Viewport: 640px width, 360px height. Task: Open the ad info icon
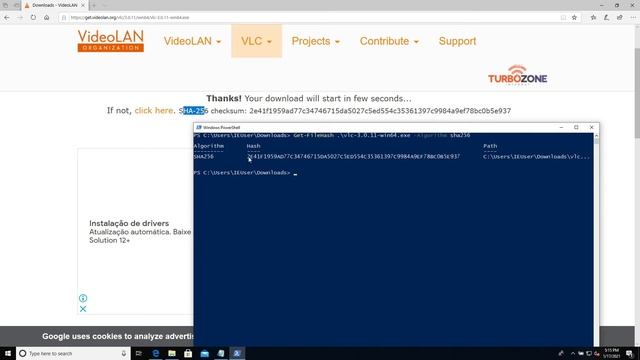coord(83,298)
